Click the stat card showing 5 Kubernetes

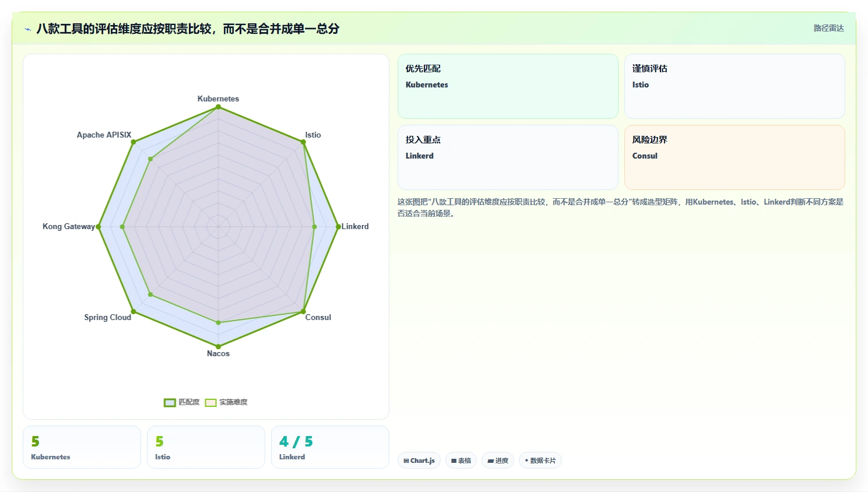point(82,447)
